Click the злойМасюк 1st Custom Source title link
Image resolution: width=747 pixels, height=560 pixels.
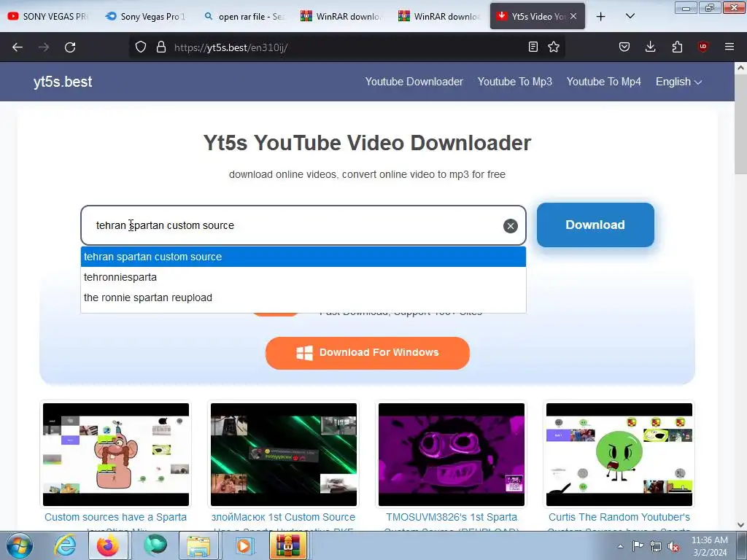point(284,517)
